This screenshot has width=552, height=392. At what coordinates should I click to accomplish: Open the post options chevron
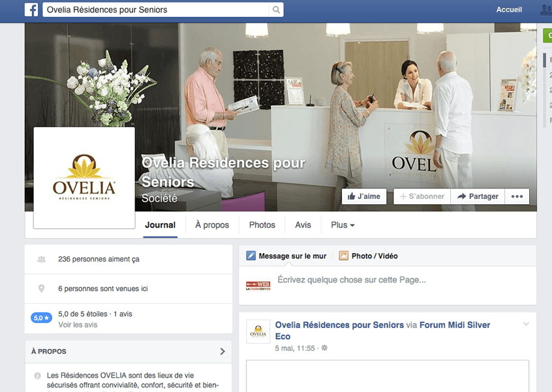click(526, 324)
